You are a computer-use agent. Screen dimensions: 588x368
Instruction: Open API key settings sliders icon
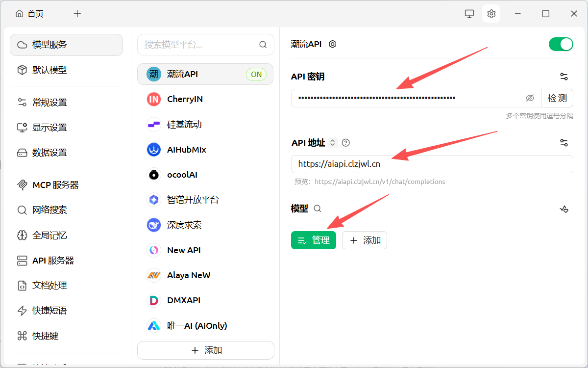point(564,77)
